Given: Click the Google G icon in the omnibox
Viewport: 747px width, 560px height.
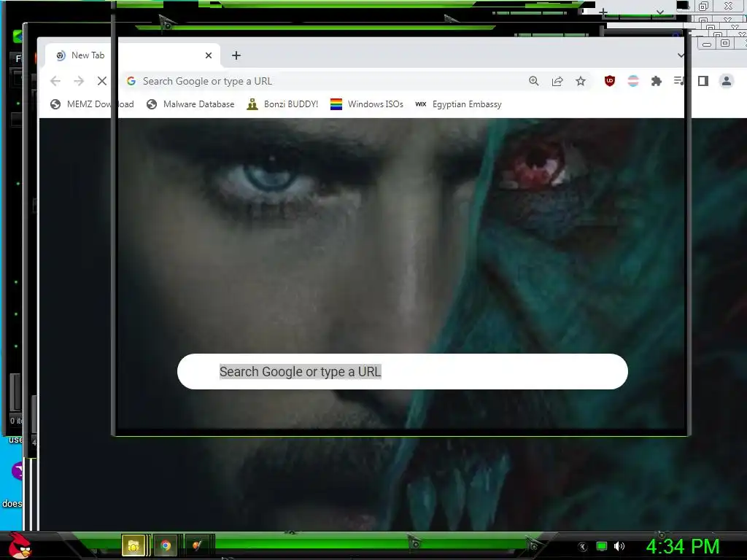Looking at the screenshot, I should coord(131,81).
